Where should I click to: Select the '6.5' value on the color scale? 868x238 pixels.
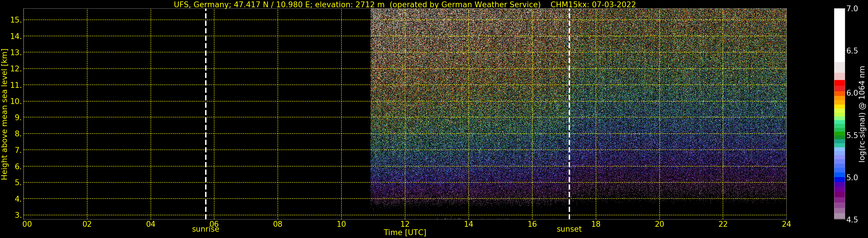coord(852,51)
